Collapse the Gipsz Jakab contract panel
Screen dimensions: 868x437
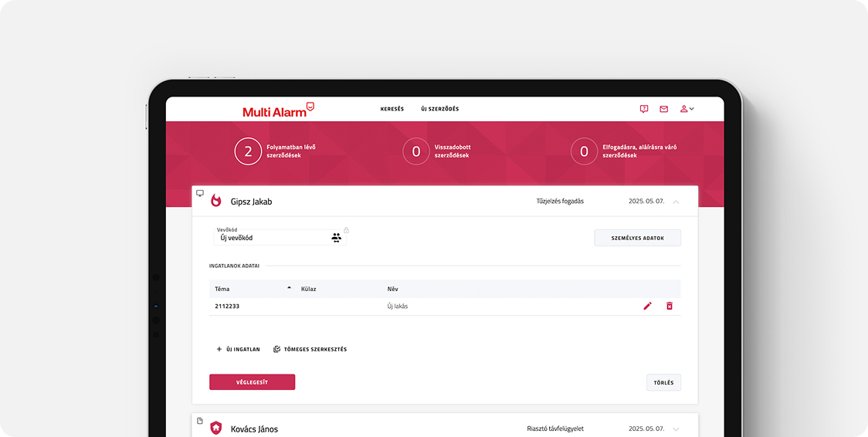676,202
